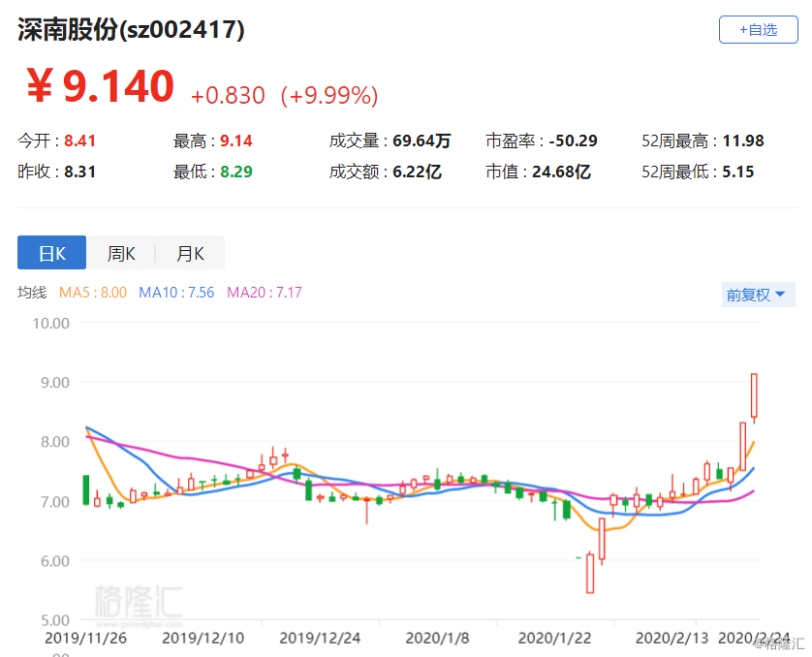Click the price change +0.830
The height and width of the screenshot is (657, 812).
point(228,95)
